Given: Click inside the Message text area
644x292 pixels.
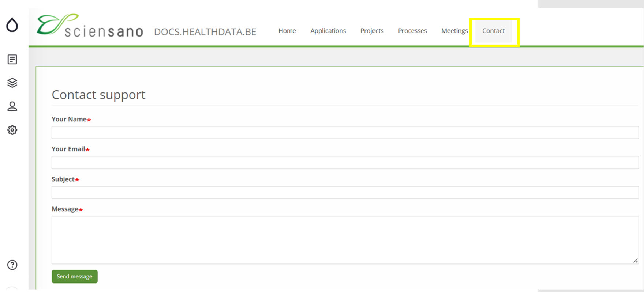Looking at the screenshot, I should [345, 240].
